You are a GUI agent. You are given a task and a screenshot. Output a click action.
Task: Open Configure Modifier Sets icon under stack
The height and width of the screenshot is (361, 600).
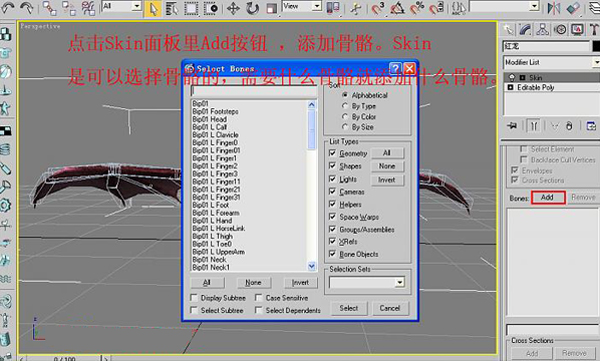[x=591, y=126]
